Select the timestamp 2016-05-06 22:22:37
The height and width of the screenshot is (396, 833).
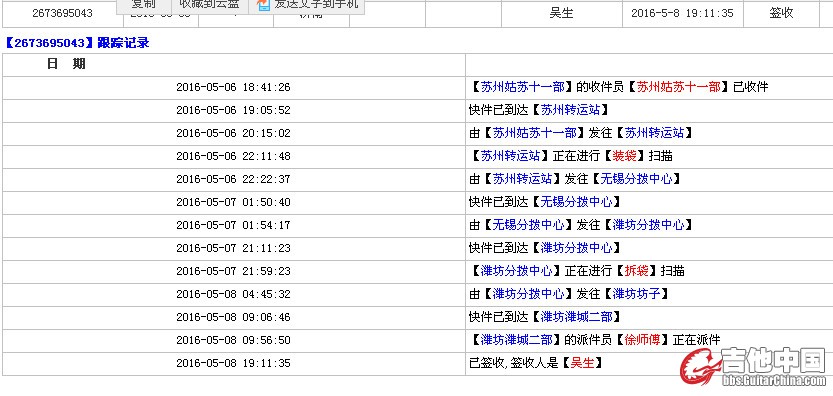[x=233, y=179]
